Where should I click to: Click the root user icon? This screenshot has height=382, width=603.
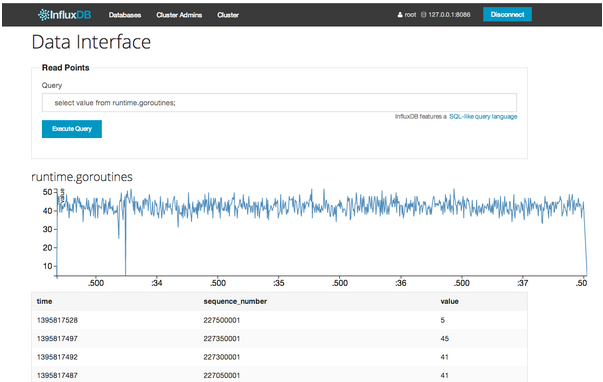pyautogui.click(x=400, y=15)
